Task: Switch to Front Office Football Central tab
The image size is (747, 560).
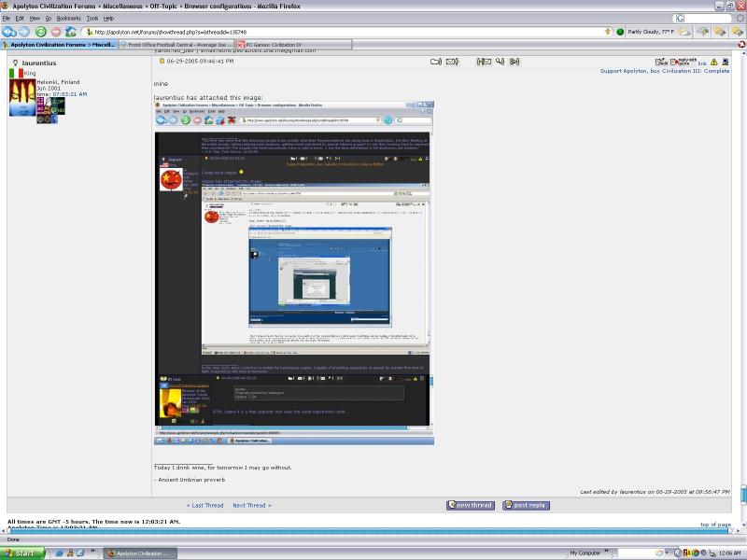Action: [x=176, y=44]
